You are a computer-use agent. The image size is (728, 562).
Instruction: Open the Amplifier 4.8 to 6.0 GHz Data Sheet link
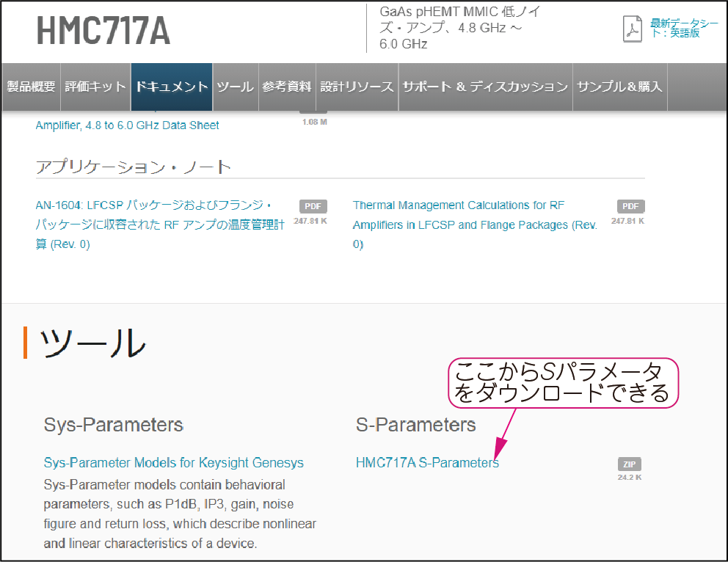pyautogui.click(x=127, y=125)
